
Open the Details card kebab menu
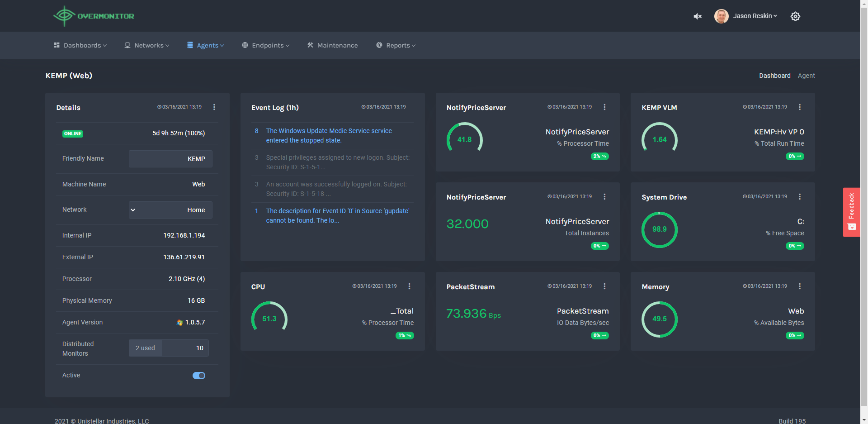click(x=214, y=107)
